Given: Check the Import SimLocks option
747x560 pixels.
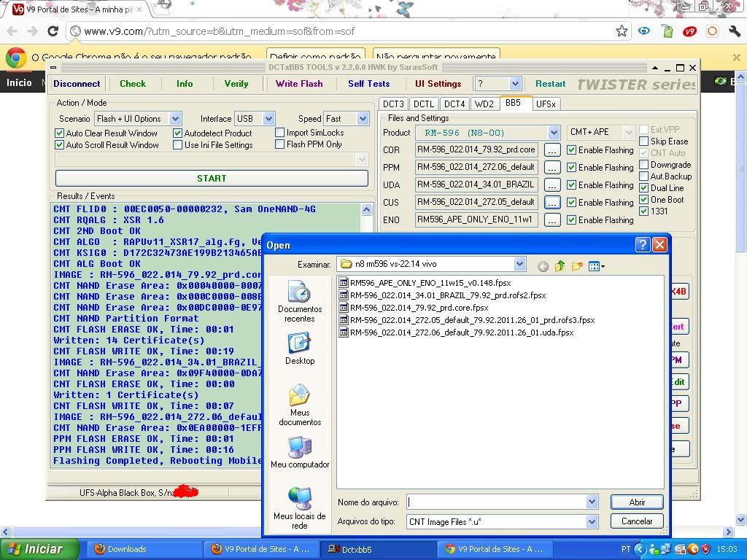Looking at the screenshot, I should pos(279,133).
